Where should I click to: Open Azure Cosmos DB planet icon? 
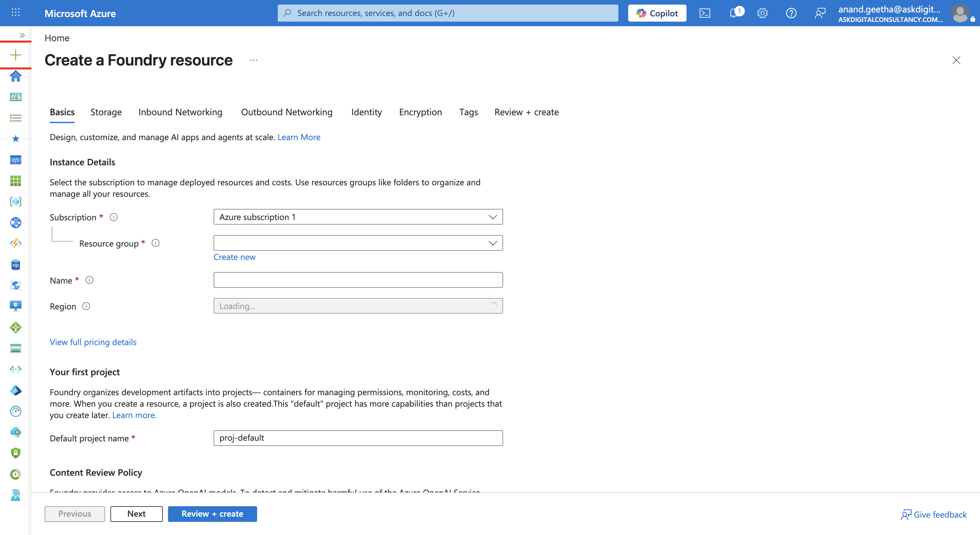pyautogui.click(x=16, y=286)
